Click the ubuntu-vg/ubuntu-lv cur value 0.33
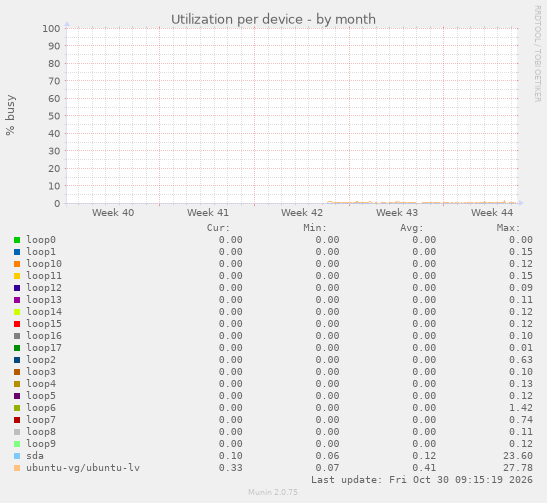The image size is (547, 503). click(x=231, y=468)
